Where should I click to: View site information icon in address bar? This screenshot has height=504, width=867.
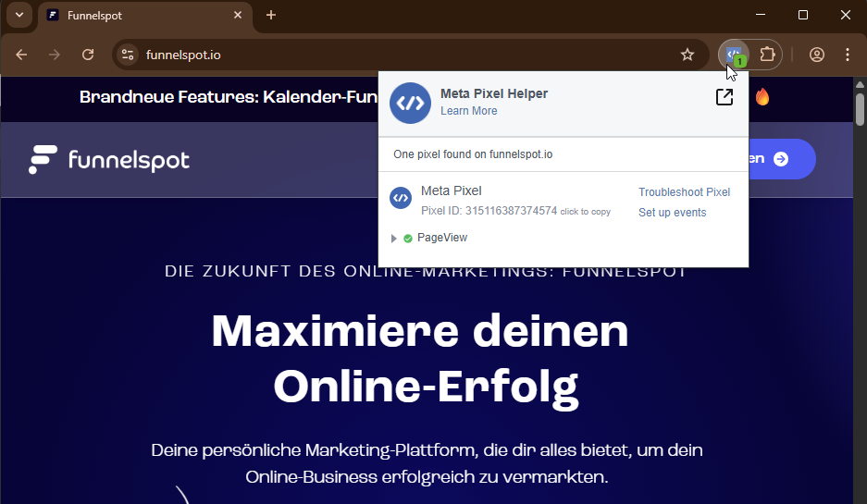[x=128, y=55]
